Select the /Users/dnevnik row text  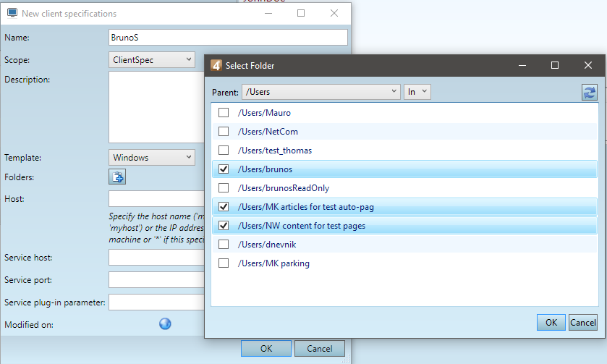pos(267,245)
